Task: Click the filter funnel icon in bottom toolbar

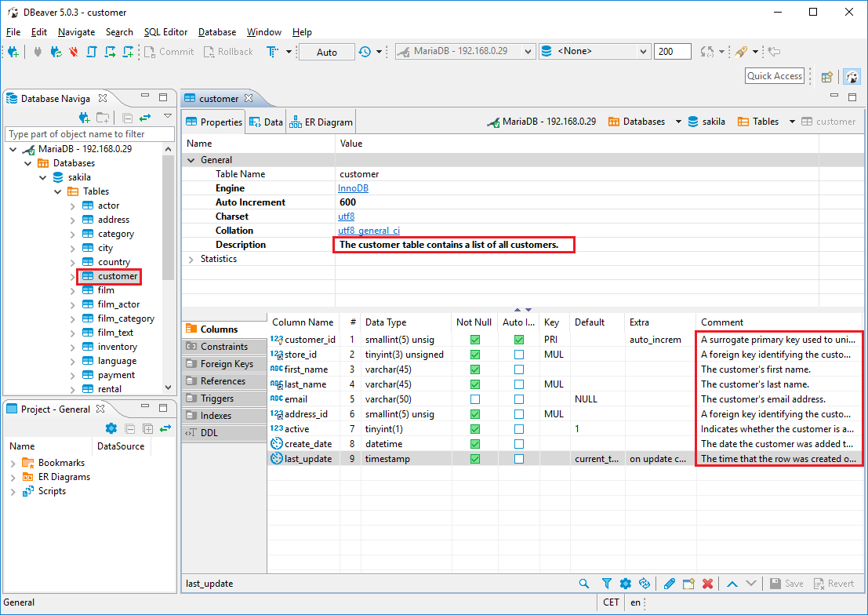Action: [x=607, y=584]
